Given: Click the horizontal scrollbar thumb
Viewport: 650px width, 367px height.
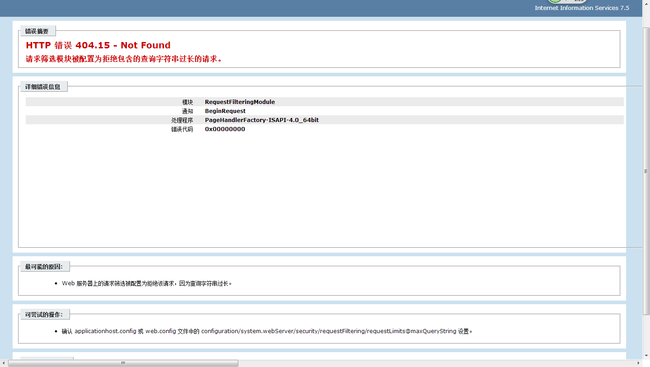Looking at the screenshot, I should coord(123,363).
